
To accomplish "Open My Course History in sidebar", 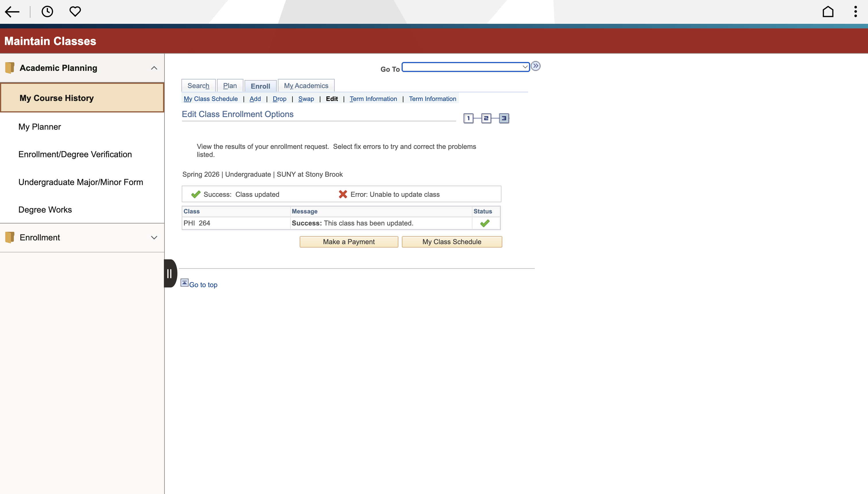I will click(82, 98).
